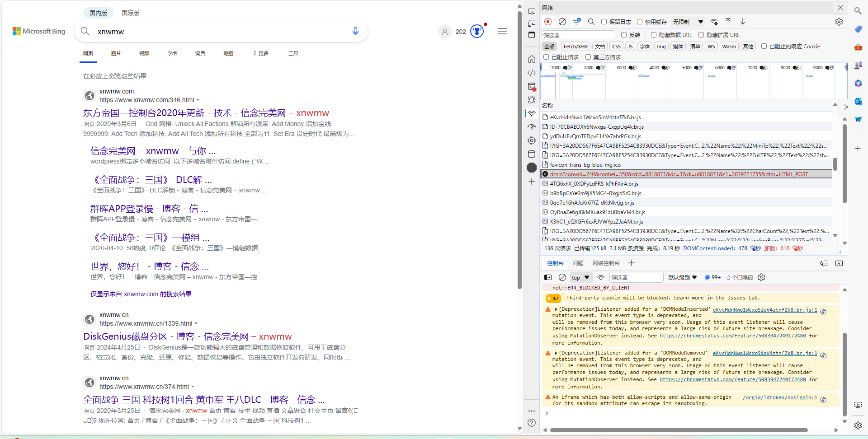Expand the 17 grouped cookie warnings
Viewport: 868px width, 439px height.
[x=553, y=298]
